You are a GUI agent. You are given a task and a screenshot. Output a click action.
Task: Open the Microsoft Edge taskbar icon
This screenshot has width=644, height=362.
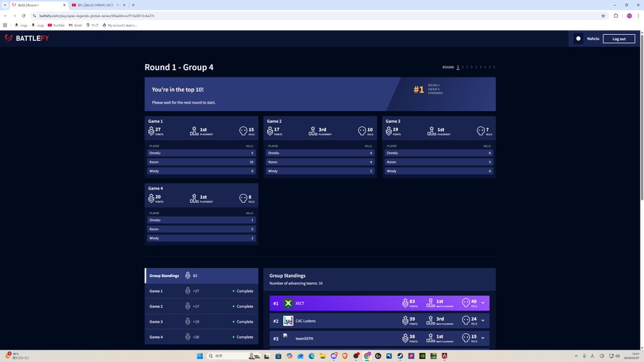(311, 356)
